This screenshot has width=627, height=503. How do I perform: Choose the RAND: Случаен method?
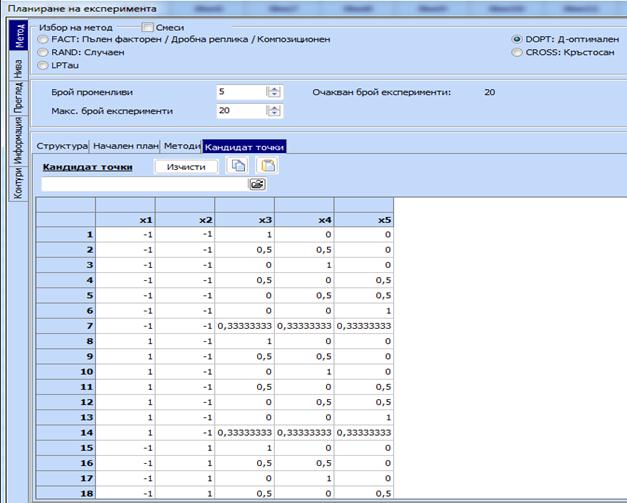(x=42, y=52)
